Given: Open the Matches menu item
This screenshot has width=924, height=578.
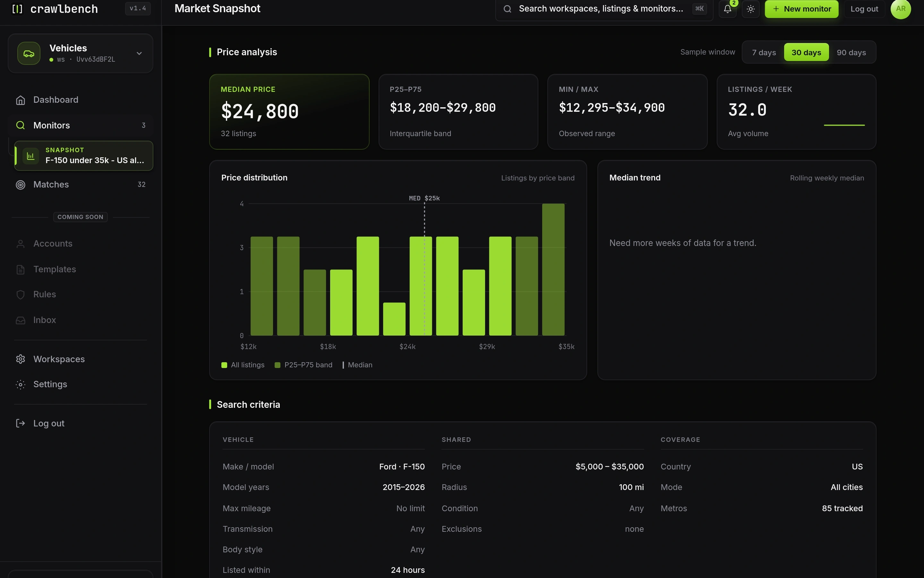Looking at the screenshot, I should [81, 185].
